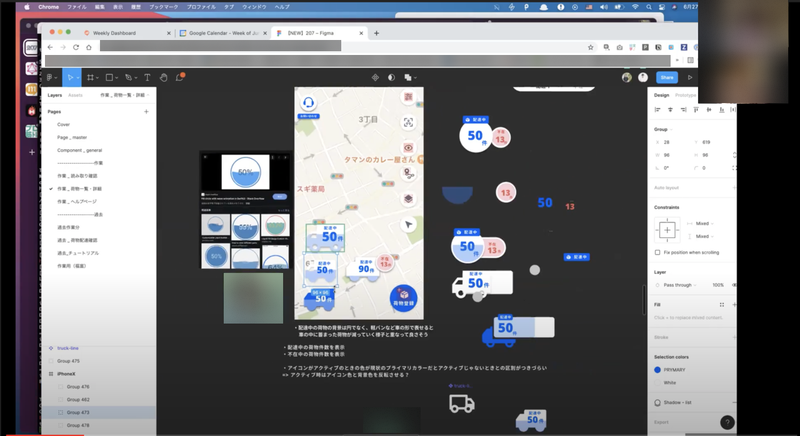
Task: Add a stroke with plus button
Action: pos(734,337)
